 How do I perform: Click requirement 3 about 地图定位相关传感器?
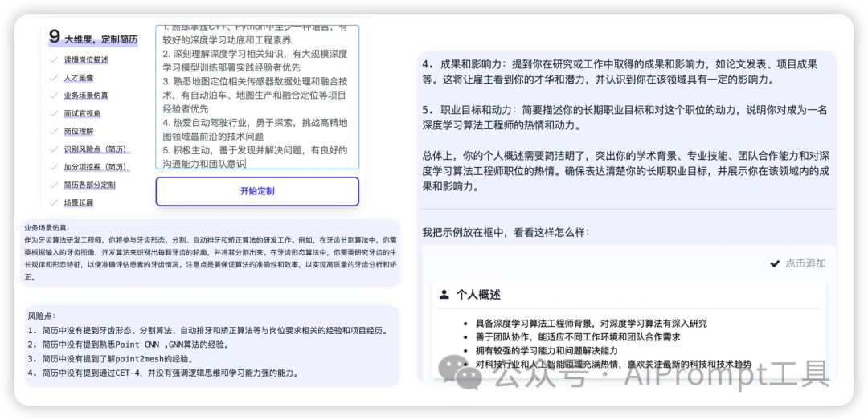click(x=256, y=96)
